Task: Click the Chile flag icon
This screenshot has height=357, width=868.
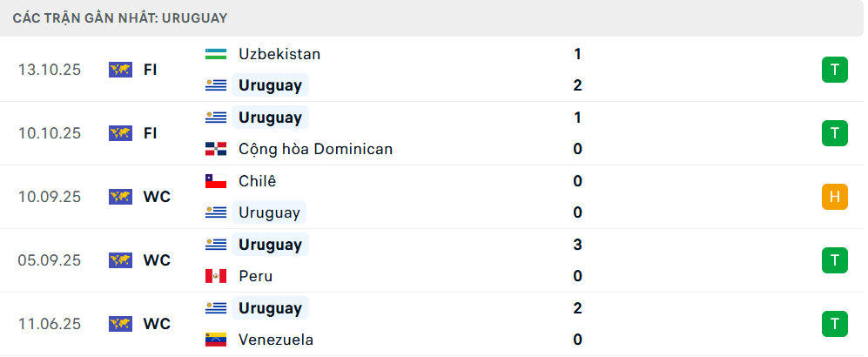Action: pyautogui.click(x=215, y=181)
